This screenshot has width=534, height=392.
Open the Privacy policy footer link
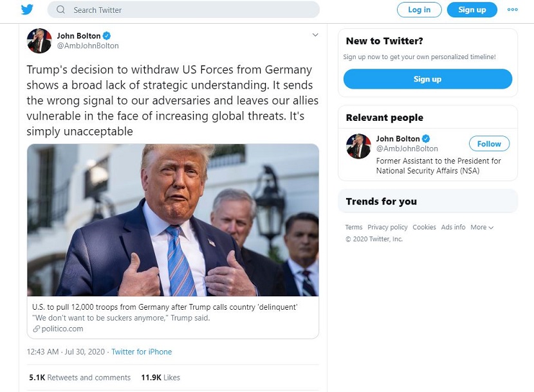coord(387,227)
